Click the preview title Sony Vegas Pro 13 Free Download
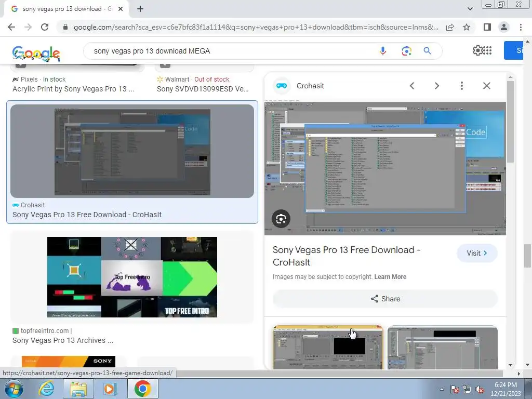Viewport: 532px width, 399px height. (x=347, y=256)
